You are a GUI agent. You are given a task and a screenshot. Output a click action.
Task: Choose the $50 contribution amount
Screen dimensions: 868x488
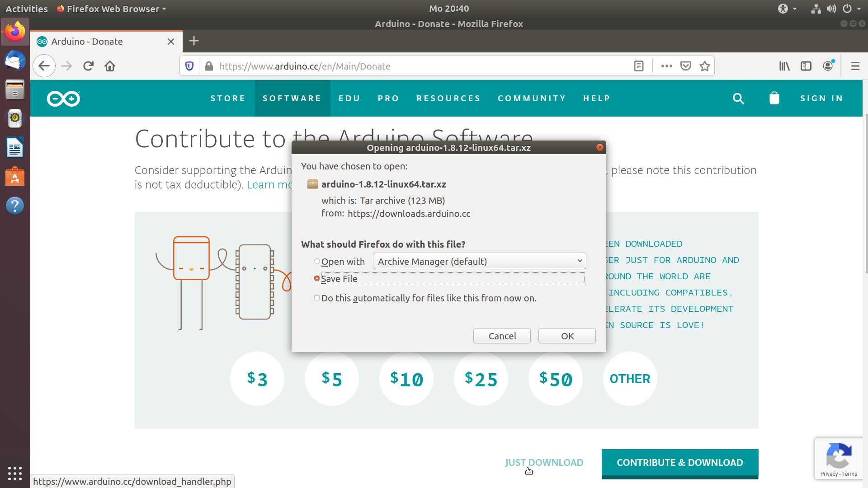[x=556, y=379]
